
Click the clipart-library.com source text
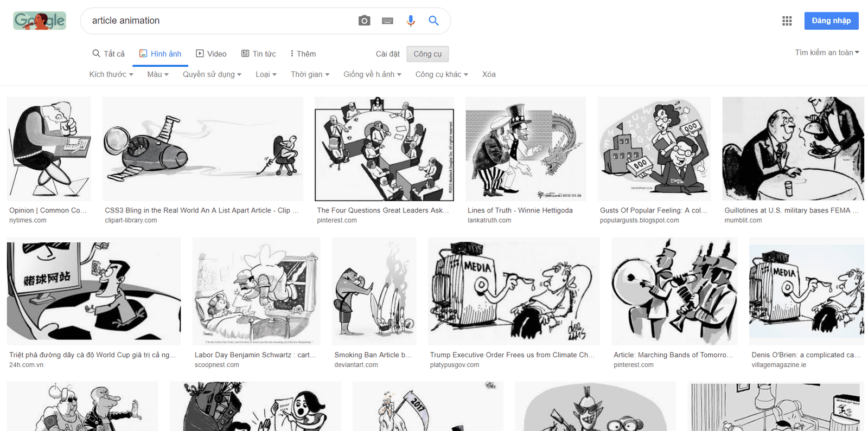click(131, 221)
